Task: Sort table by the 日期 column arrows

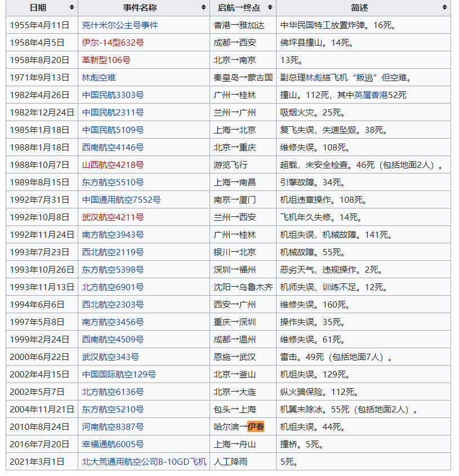Action: tap(72, 7)
